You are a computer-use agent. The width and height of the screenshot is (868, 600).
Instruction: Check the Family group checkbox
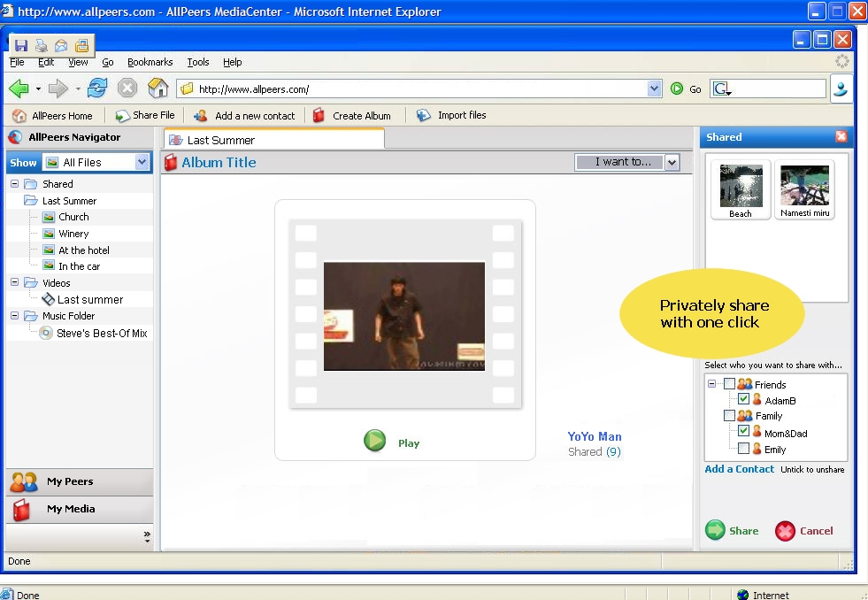pos(729,416)
